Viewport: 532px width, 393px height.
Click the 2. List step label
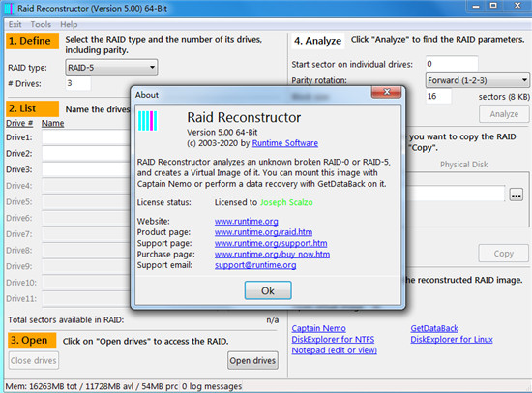click(32, 108)
